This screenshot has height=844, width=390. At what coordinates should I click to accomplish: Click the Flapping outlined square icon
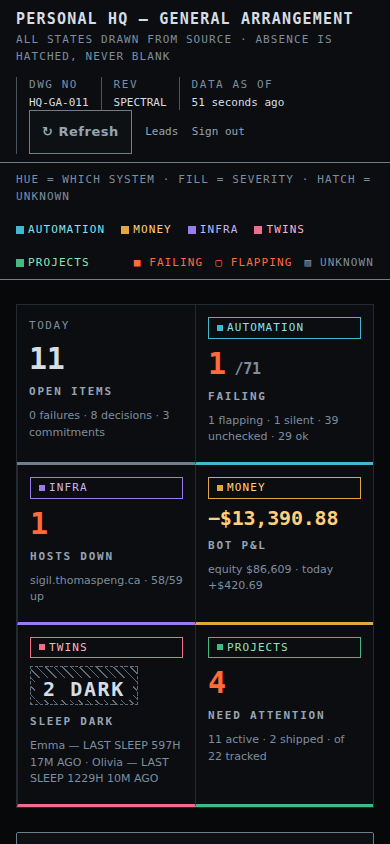click(x=219, y=263)
